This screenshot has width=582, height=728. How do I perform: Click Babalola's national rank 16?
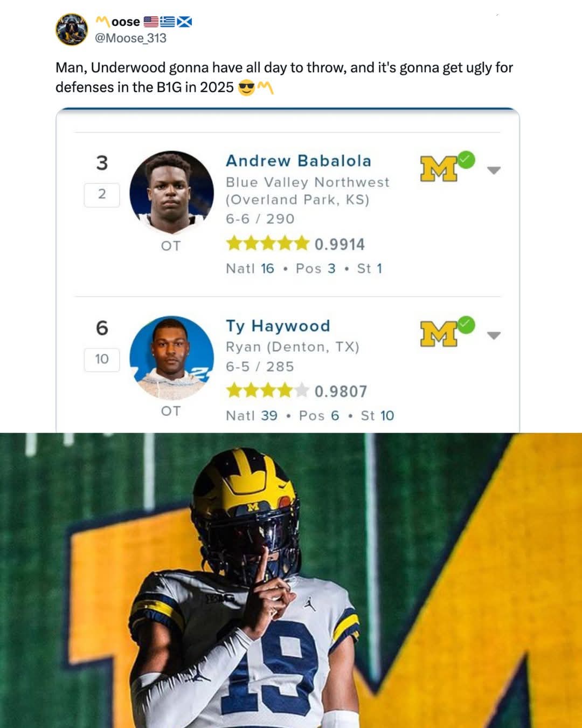click(267, 269)
